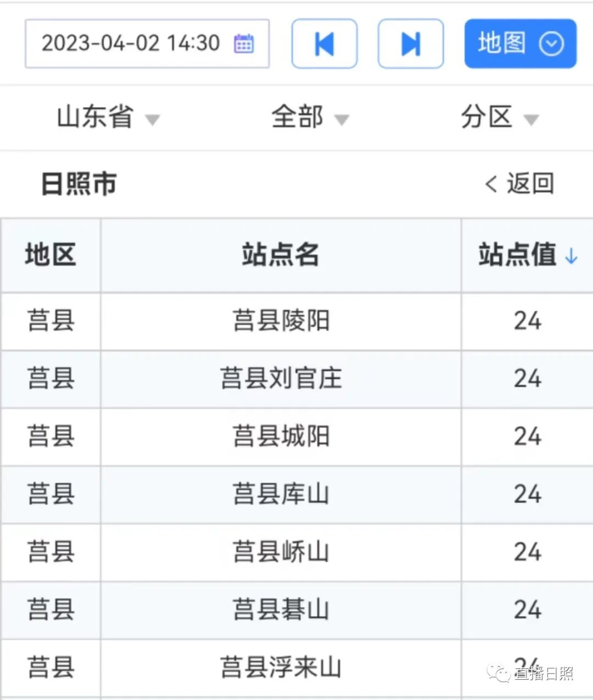Expand the 全部 filter dropdown

(x=310, y=117)
